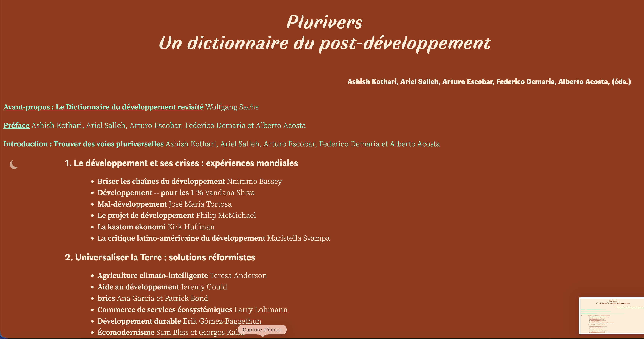Click entry Le projet de développement
Image resolution: width=644 pixels, height=339 pixels.
click(x=146, y=216)
